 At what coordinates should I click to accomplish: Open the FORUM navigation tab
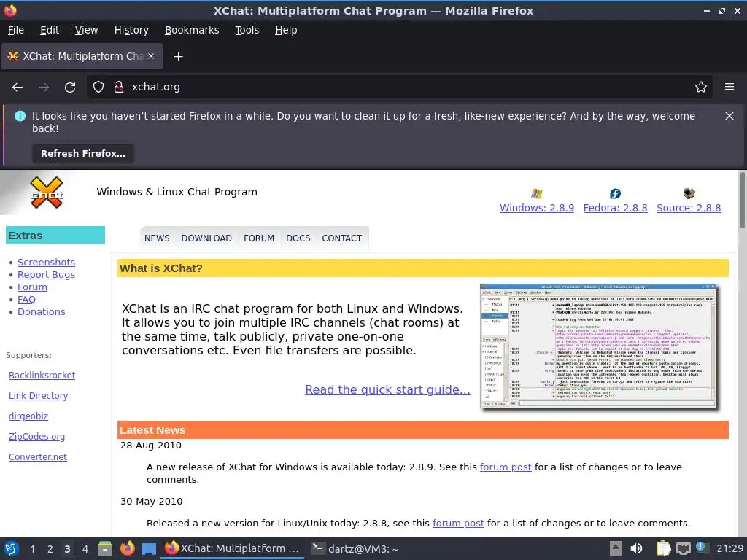point(259,238)
